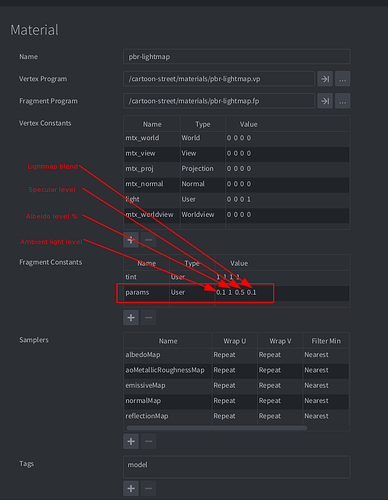Add a new vertex constant
The image size is (388, 500).
coord(131,240)
